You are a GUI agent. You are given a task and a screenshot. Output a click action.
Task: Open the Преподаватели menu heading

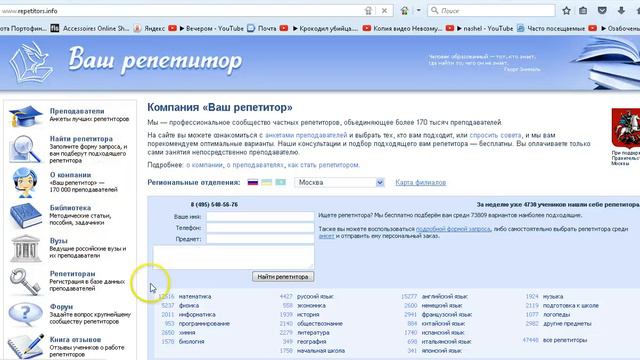[x=77, y=111]
